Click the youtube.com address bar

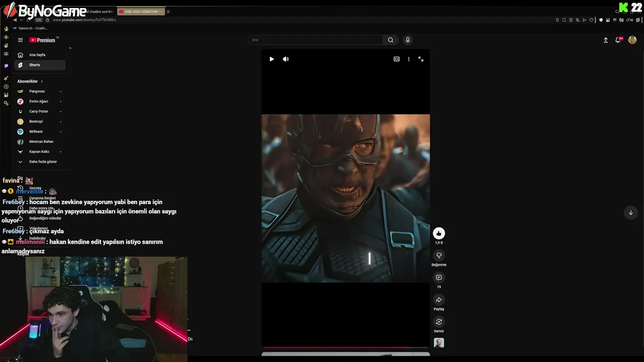[86, 20]
